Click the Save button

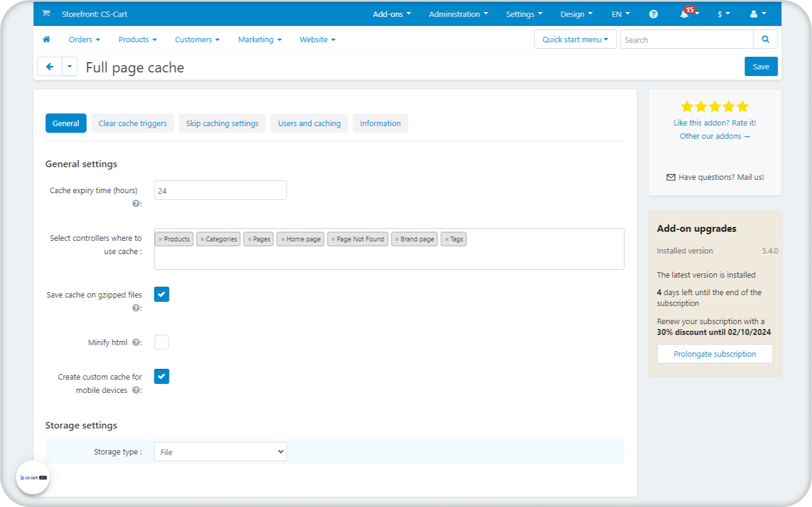[x=761, y=67]
